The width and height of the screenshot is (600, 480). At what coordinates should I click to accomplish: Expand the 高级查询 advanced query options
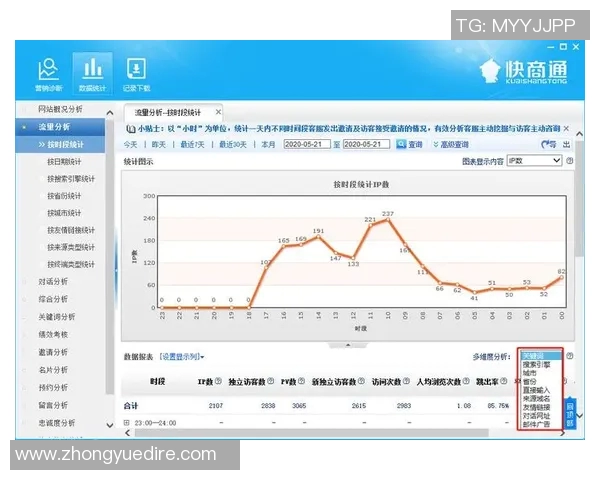tap(451, 144)
